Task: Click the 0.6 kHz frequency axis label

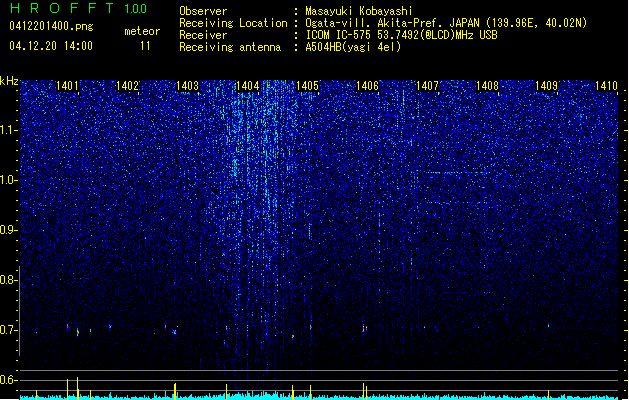Action: point(9,380)
